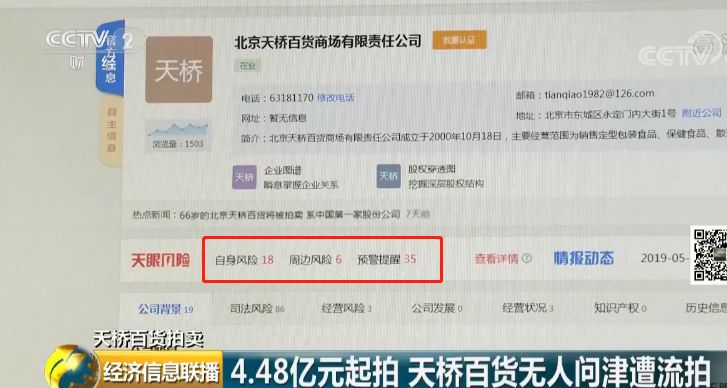
Task: Click the help icon beside 查看详情
Action: [x=527, y=258]
